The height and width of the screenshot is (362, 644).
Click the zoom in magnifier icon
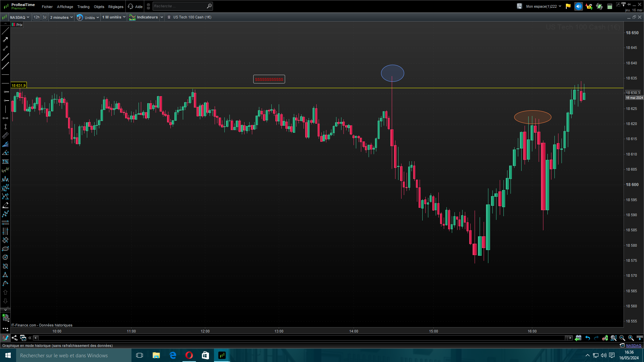(631, 338)
